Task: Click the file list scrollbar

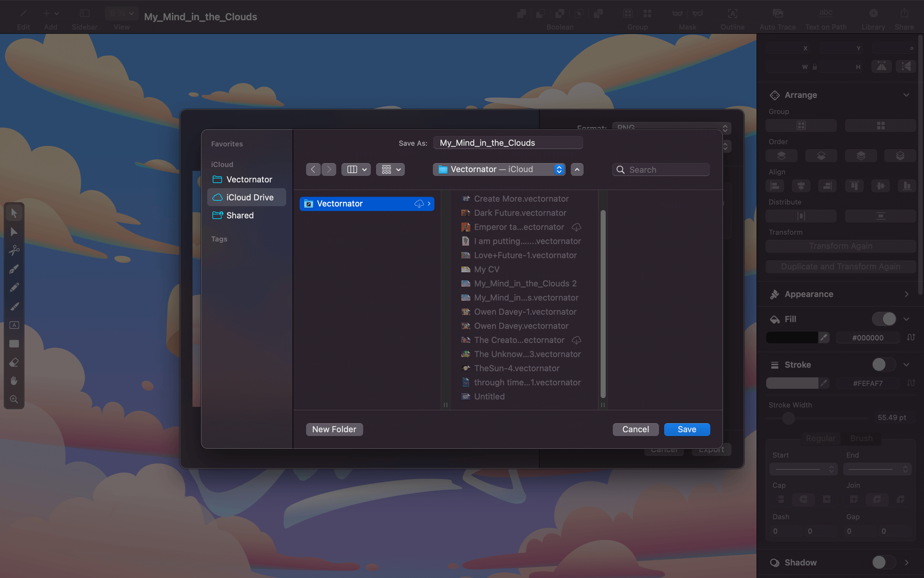Action: pyautogui.click(x=603, y=303)
